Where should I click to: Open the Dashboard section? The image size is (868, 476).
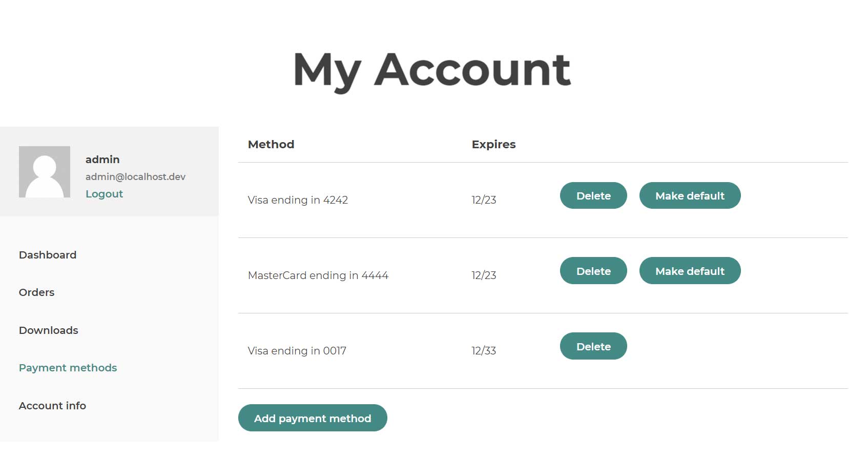pyautogui.click(x=48, y=255)
